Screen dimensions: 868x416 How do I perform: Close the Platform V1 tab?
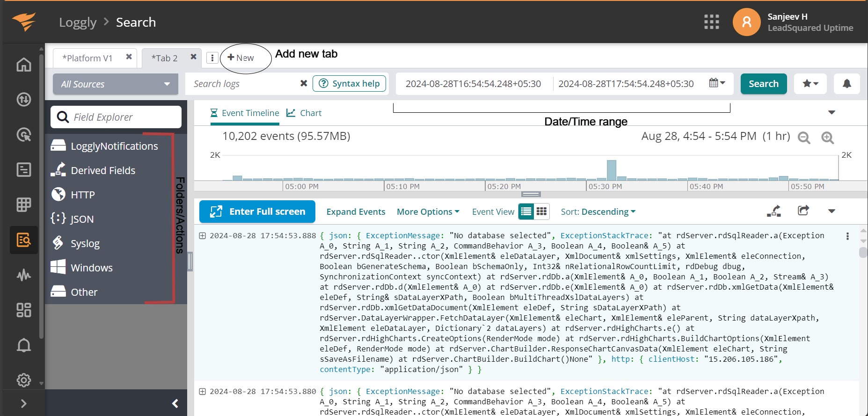(129, 57)
